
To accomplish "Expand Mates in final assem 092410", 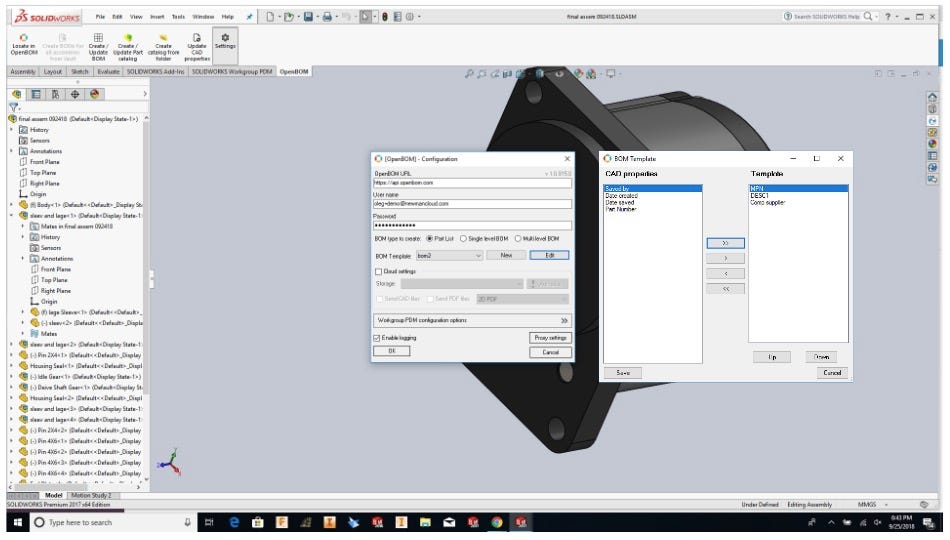I will 23,226.
